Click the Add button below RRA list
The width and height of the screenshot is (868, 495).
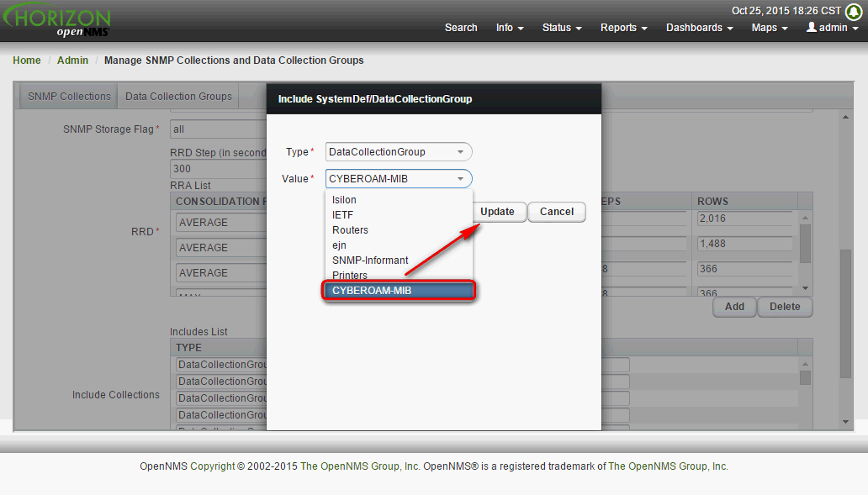734,307
